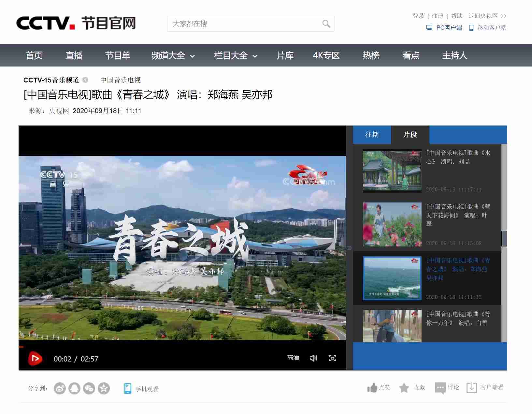This screenshot has width=532, height=414.
Task: Open thumbnail for 《等你一万年》 白雪
Action: coord(392,326)
